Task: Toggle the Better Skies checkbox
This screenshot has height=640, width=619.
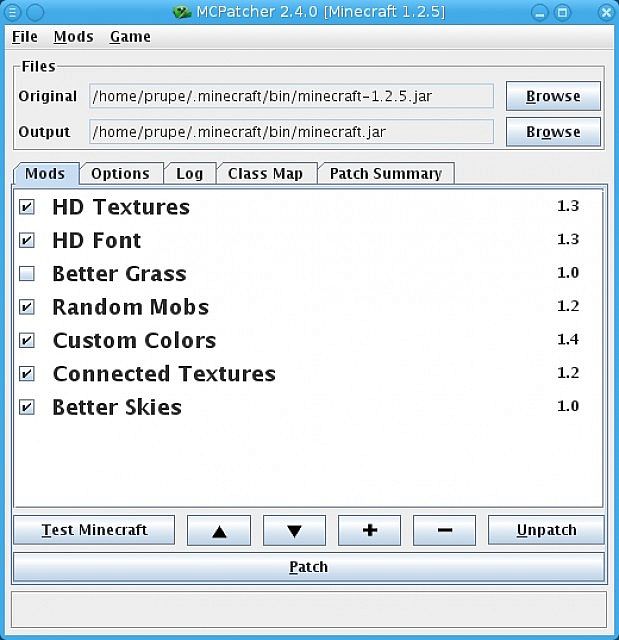Action: [x=27, y=407]
